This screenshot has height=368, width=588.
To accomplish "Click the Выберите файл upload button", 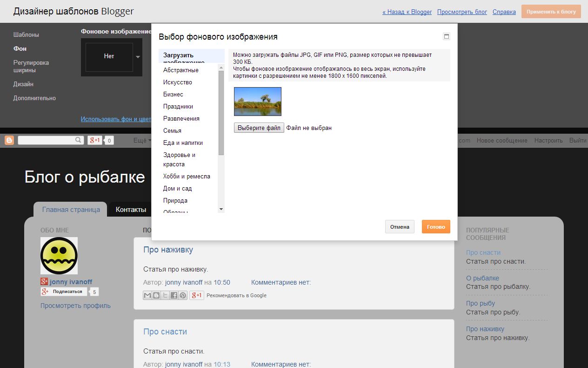I will (259, 128).
